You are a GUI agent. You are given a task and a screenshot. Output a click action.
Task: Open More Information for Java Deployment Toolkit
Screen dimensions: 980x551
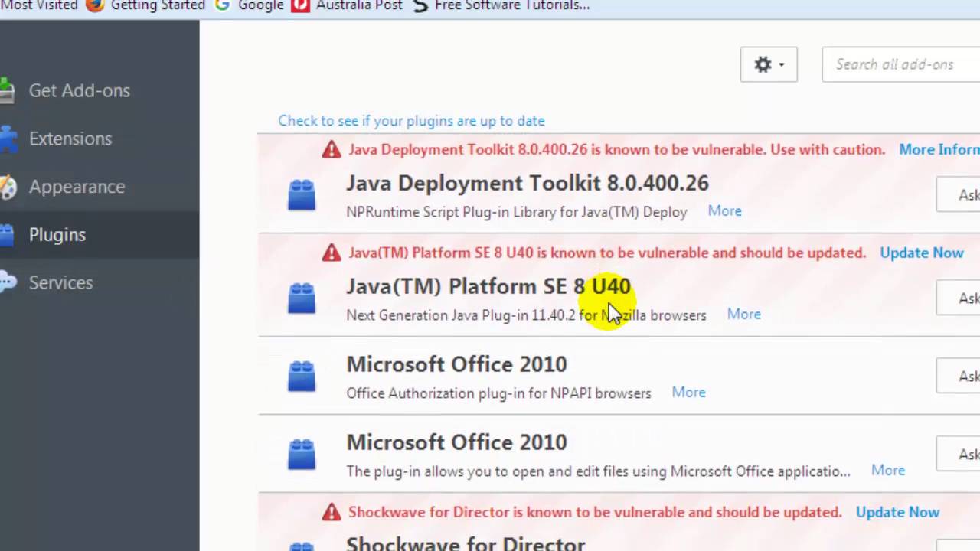point(939,149)
